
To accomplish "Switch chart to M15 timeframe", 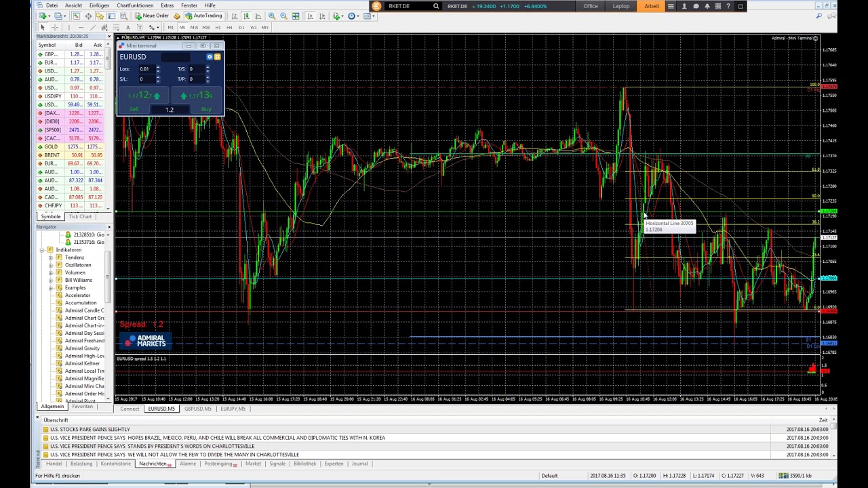I will click(x=194, y=27).
